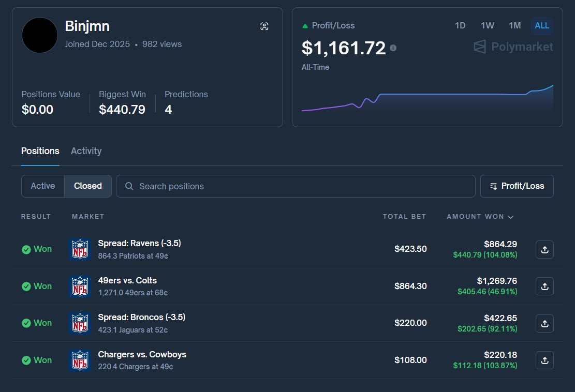
Task: Click the green Won check in Chargers row
Action: click(26, 360)
